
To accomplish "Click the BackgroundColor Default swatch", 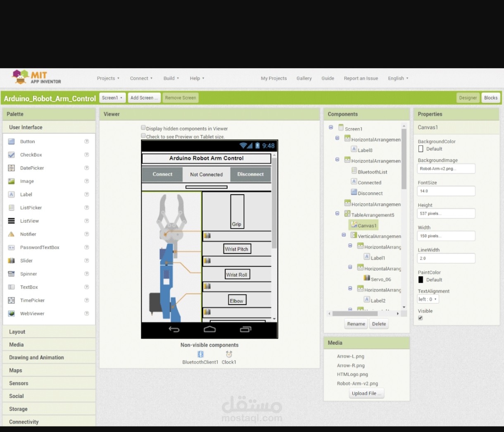I will 421,149.
